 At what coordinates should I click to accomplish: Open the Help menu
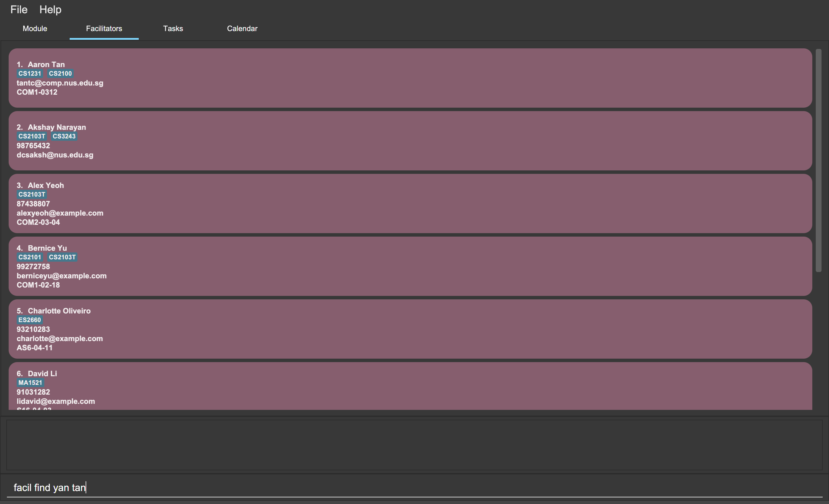click(x=50, y=9)
